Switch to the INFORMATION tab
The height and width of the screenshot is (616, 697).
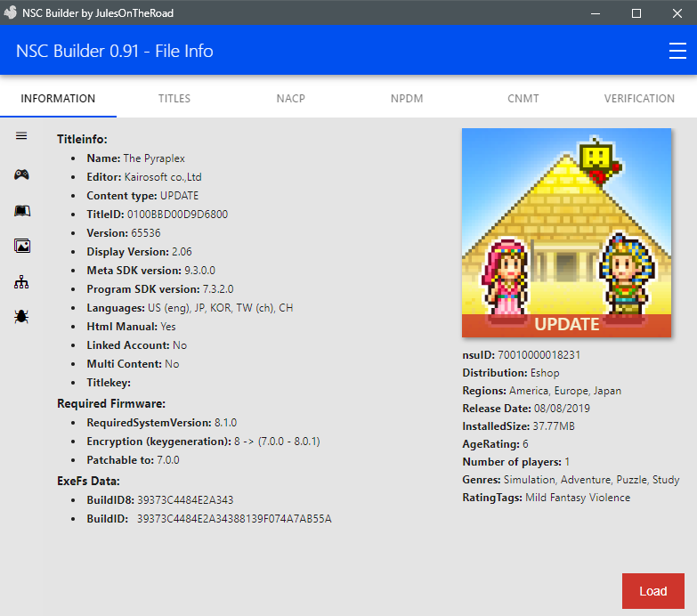(x=58, y=98)
